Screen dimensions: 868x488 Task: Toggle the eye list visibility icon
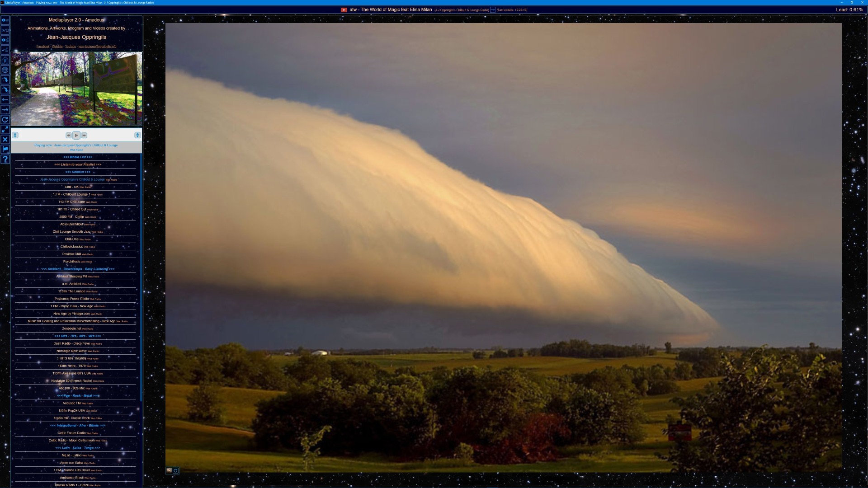pos(5,20)
